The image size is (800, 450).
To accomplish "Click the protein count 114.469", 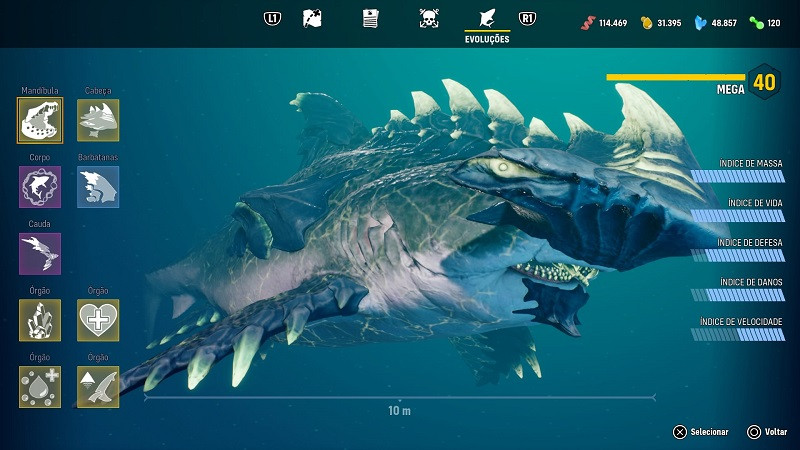I will 613,23.
